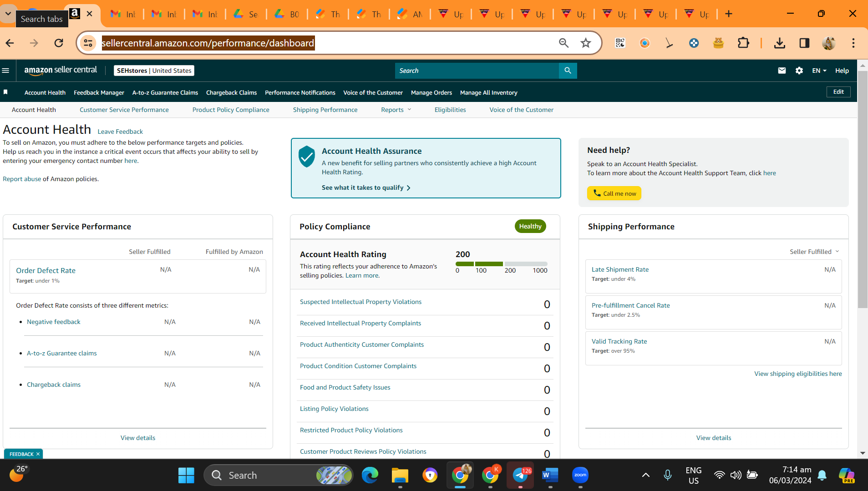Open Manage Orders in the favorites bar
This screenshot has width=868, height=491.
[431, 92]
